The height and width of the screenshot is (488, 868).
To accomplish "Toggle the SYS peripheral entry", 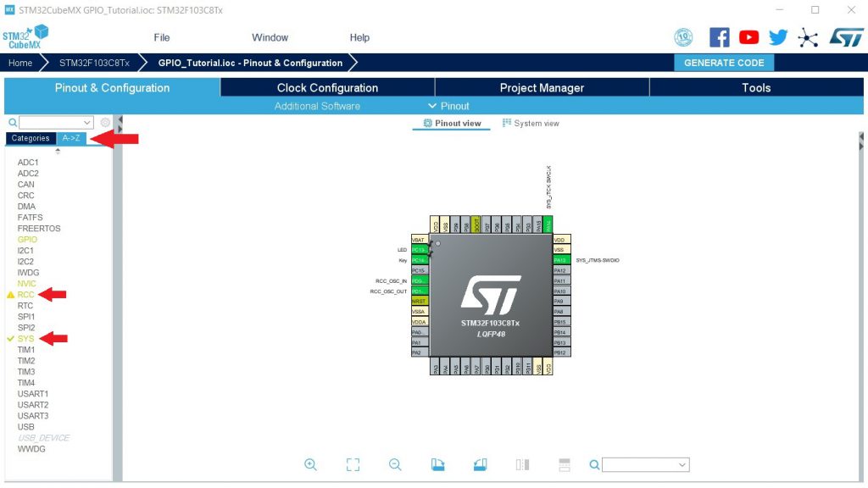I will pos(25,338).
